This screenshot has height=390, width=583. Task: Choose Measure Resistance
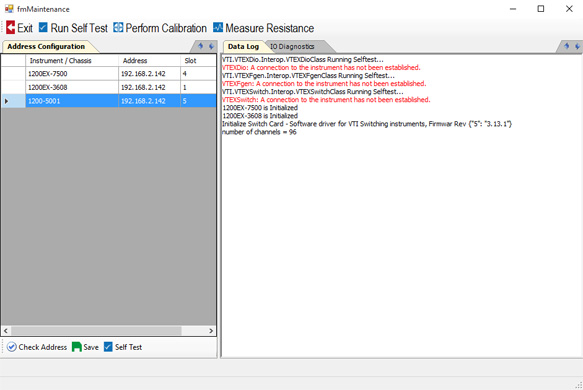click(x=270, y=28)
